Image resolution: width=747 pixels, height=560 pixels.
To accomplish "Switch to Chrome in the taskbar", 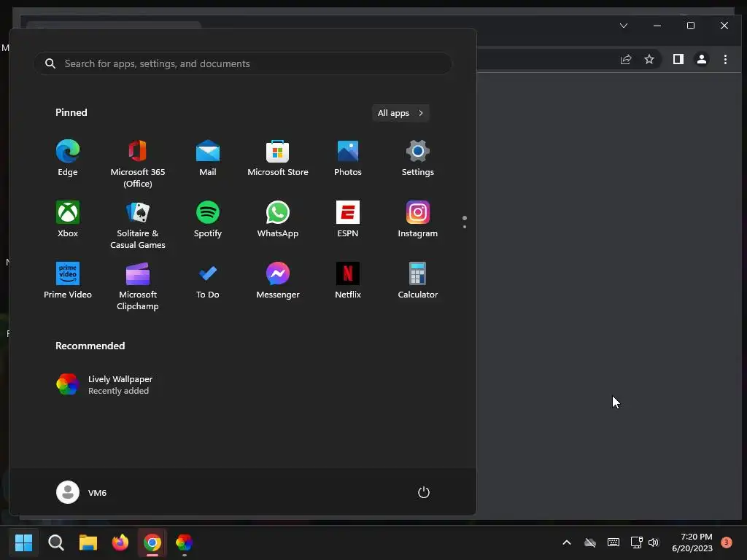I will pyautogui.click(x=152, y=542).
